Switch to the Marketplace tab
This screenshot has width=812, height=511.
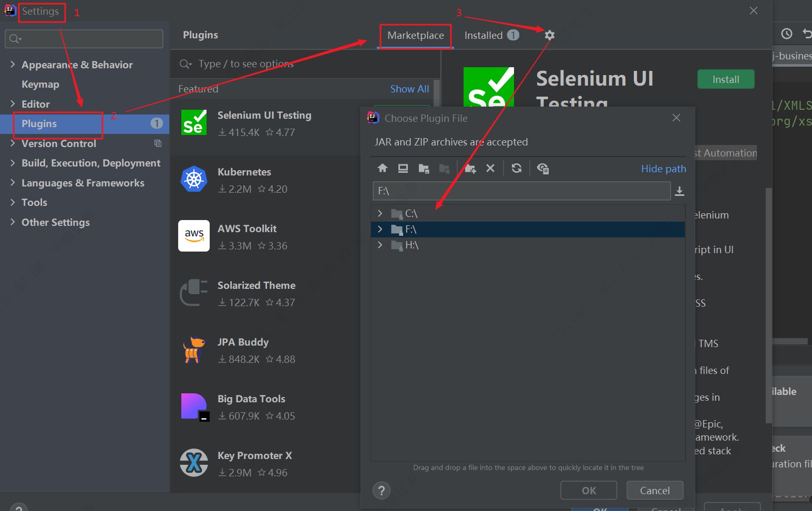[416, 35]
